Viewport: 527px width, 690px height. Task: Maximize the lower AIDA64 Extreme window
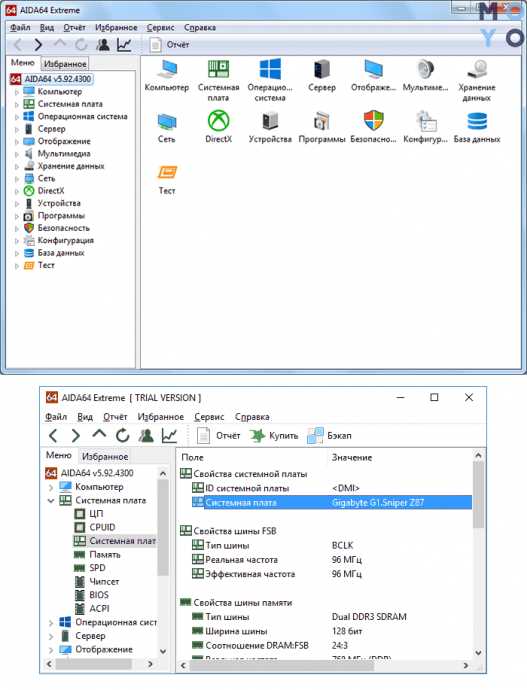[x=434, y=397]
